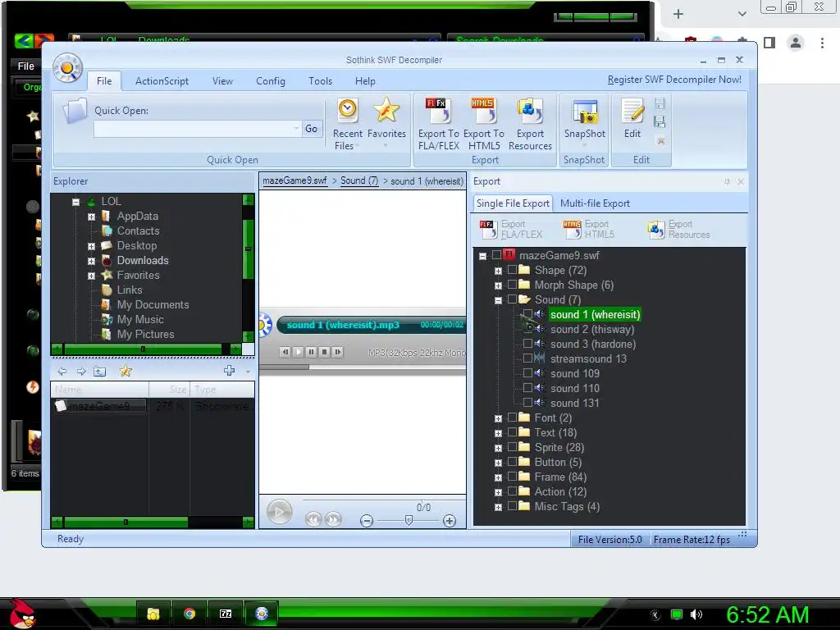Click the Quick Open folder icon
Viewport: 840px width, 630px height.
[x=75, y=111]
